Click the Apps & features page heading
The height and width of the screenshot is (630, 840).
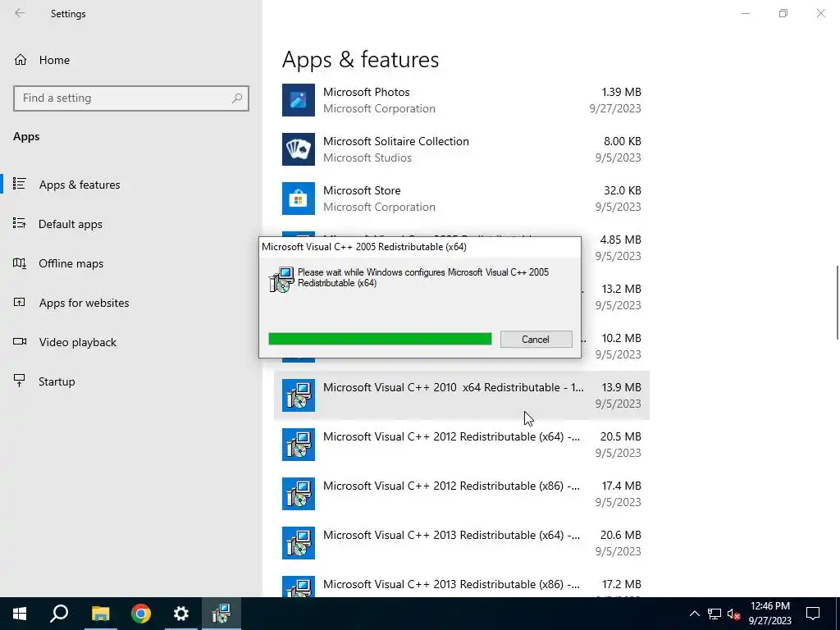361,59
